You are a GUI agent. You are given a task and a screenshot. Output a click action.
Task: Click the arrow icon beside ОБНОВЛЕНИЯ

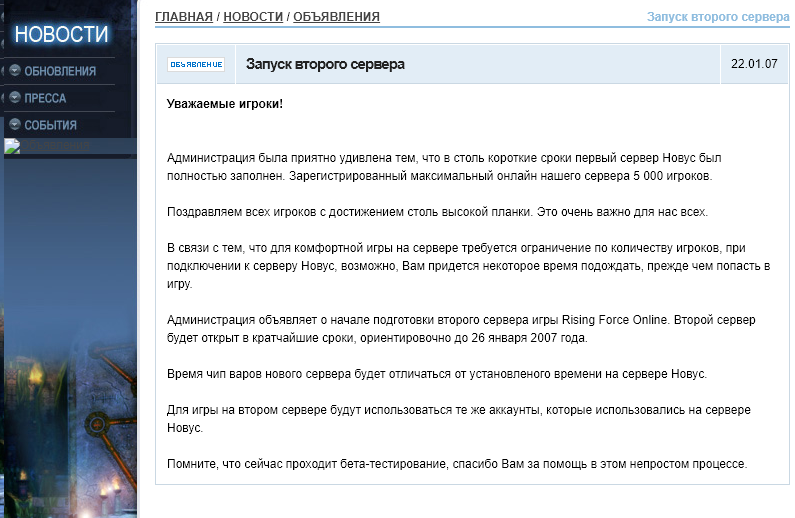coord(15,70)
